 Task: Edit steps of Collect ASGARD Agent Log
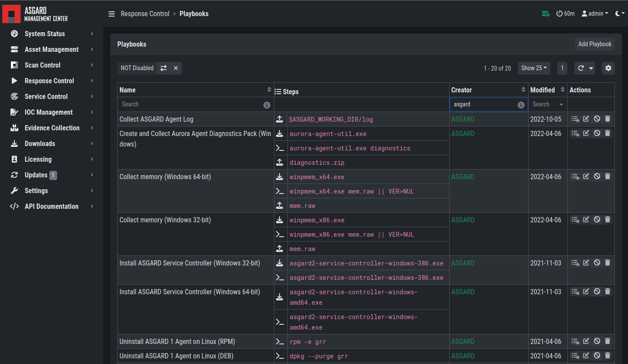click(575, 119)
